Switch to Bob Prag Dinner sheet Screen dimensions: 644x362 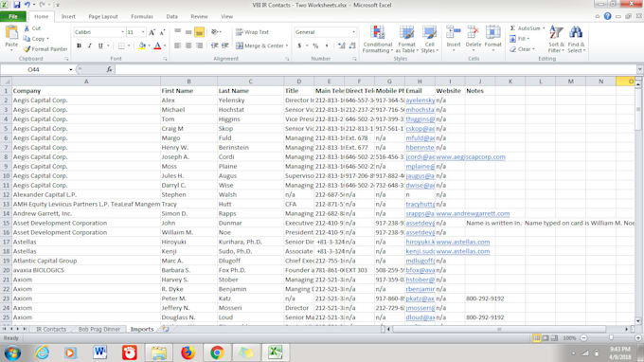pos(99,329)
